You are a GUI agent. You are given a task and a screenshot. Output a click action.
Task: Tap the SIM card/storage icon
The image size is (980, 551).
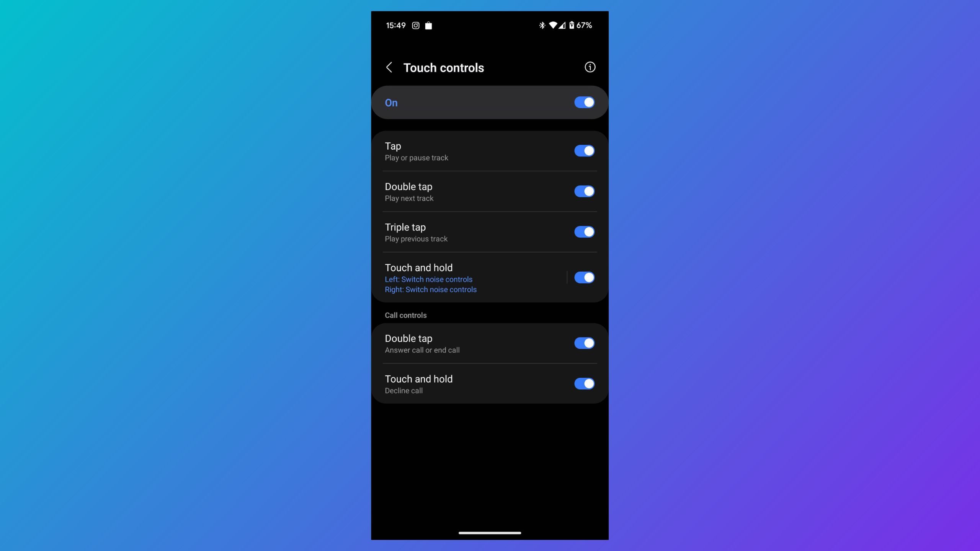pyautogui.click(x=428, y=25)
